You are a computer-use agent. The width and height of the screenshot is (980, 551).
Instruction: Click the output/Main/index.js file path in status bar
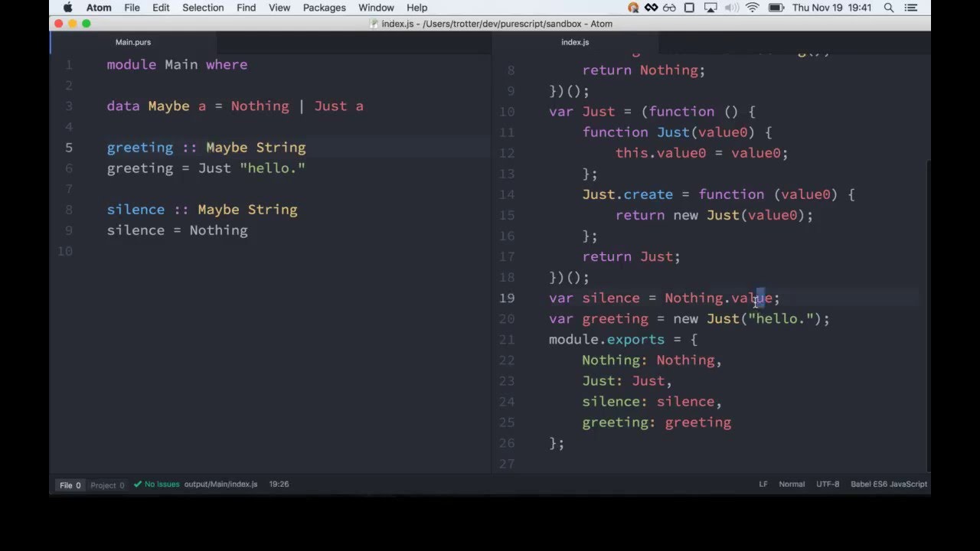220,484
